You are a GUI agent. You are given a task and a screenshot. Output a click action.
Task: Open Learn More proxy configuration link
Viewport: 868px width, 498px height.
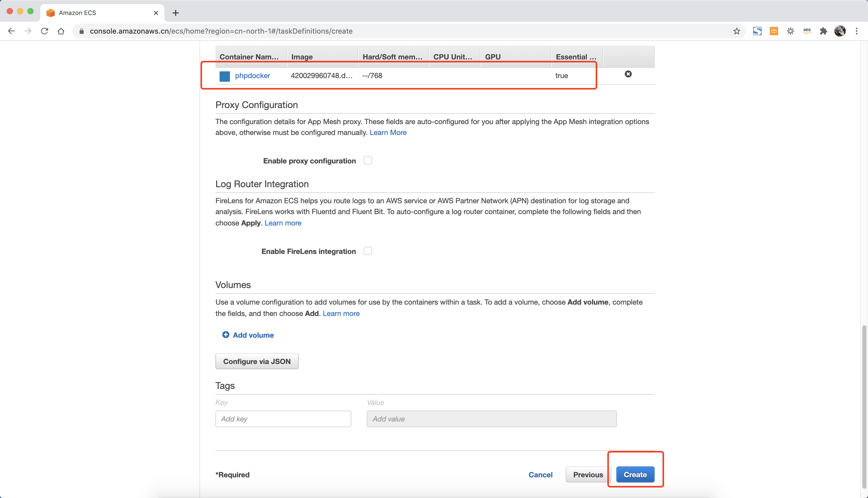coord(388,132)
